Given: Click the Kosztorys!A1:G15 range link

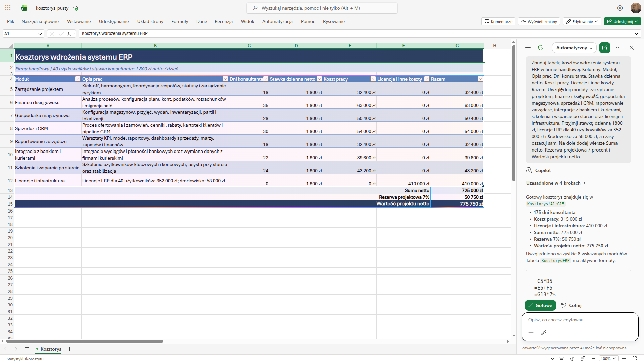Looking at the screenshot, I should click(546, 204).
